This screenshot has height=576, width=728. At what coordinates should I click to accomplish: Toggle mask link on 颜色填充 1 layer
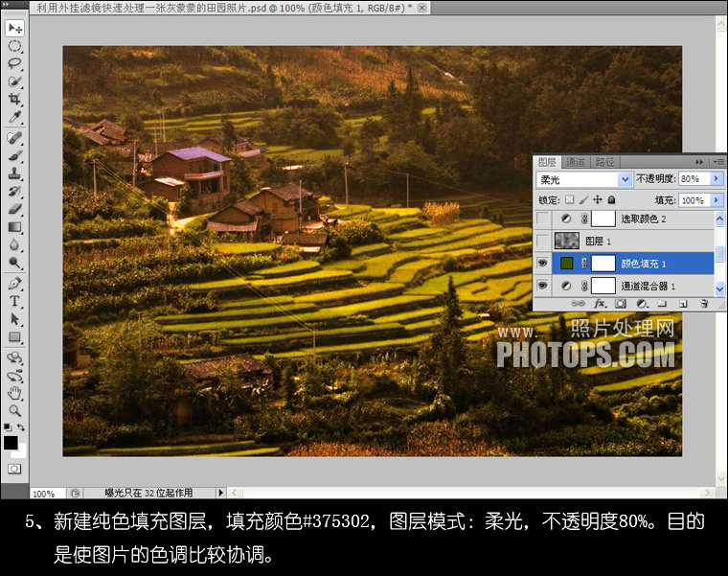[584, 264]
